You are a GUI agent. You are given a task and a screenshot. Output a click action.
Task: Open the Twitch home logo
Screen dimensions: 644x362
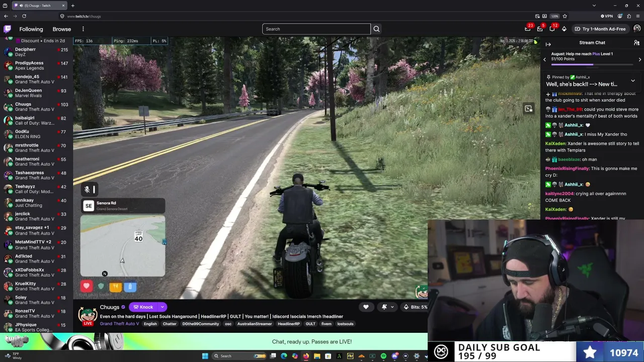(7, 29)
